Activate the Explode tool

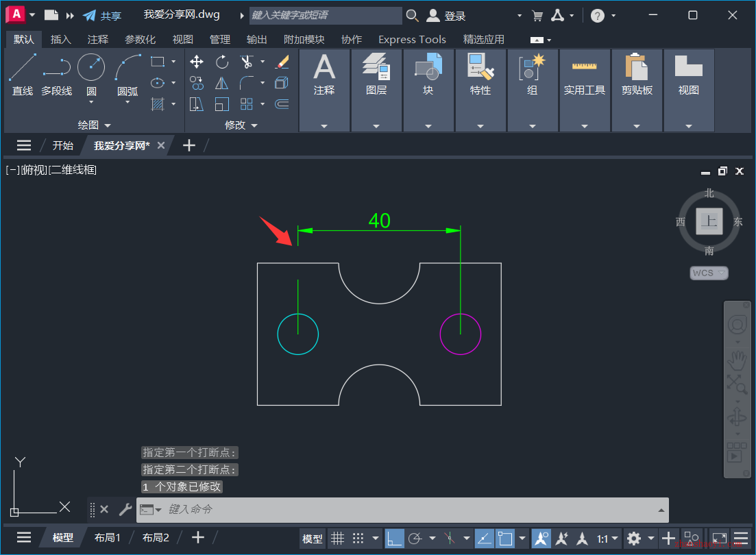pos(282,83)
